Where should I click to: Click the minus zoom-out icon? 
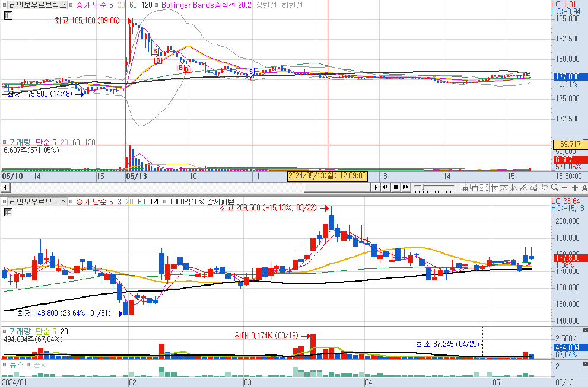tap(565, 188)
